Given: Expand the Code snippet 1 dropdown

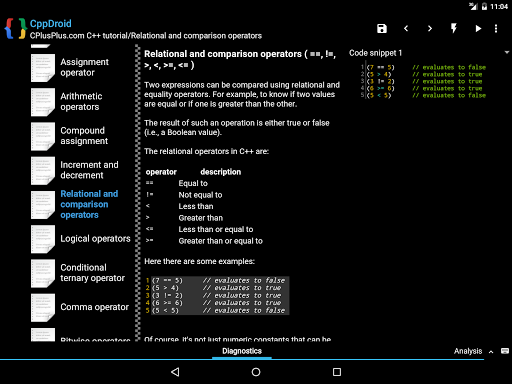Looking at the screenshot, I should coord(507,52).
